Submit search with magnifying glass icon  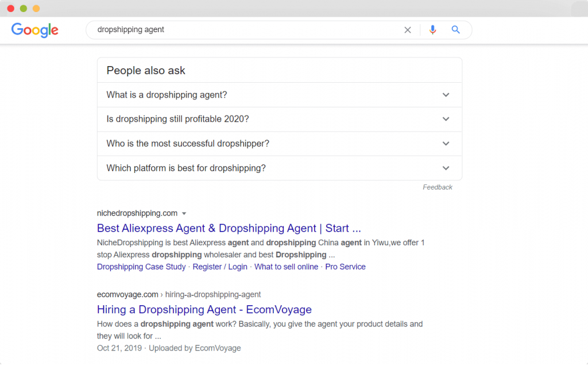[x=455, y=30]
